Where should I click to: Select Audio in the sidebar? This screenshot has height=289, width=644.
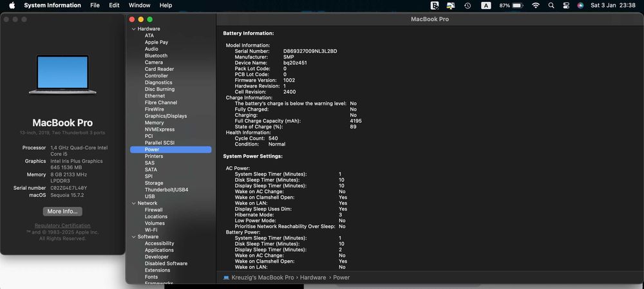click(x=151, y=49)
